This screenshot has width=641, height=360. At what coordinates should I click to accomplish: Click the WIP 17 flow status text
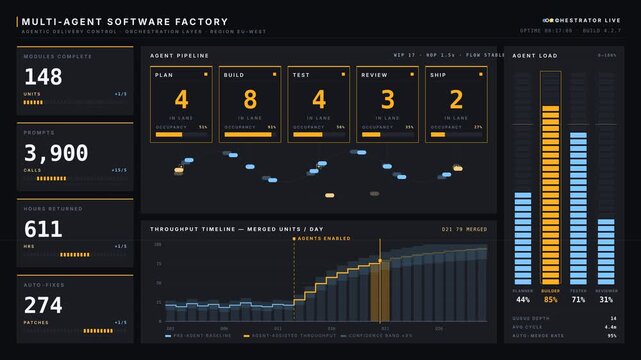tap(449, 55)
